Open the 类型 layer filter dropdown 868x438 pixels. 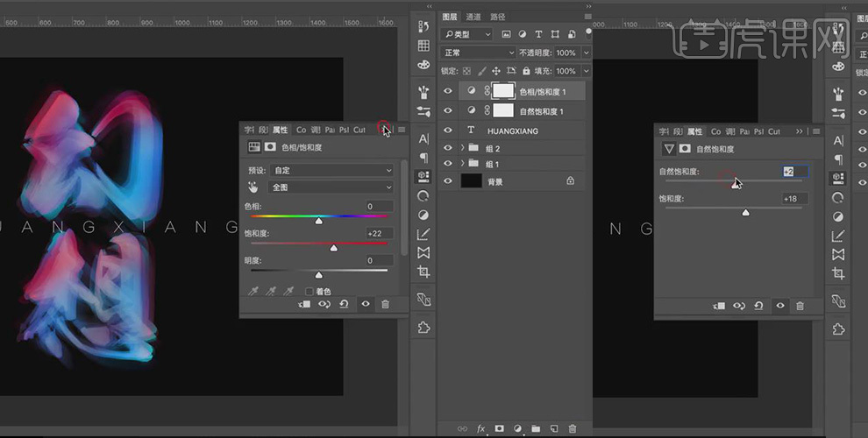tap(467, 34)
